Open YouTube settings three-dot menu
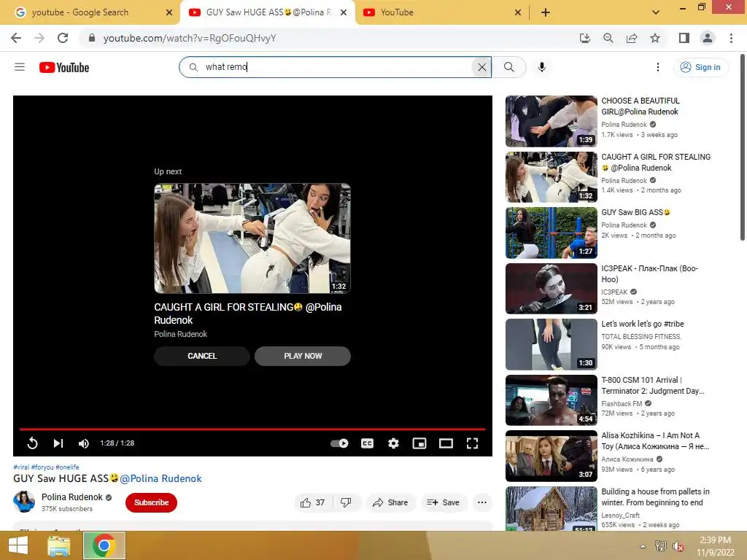The image size is (747, 560). (x=657, y=67)
